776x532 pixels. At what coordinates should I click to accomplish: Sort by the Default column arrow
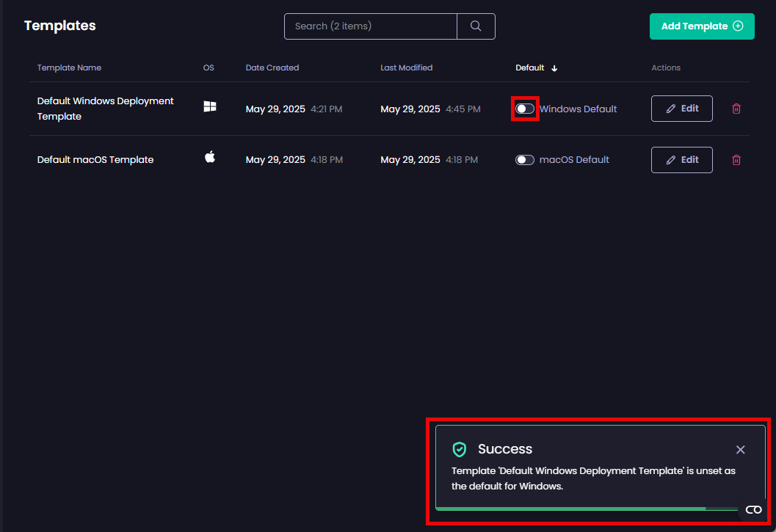tap(554, 68)
